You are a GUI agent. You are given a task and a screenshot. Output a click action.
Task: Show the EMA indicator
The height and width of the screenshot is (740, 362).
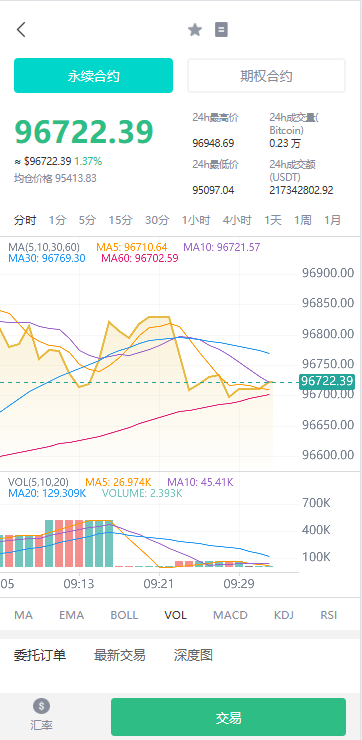[x=71, y=615]
